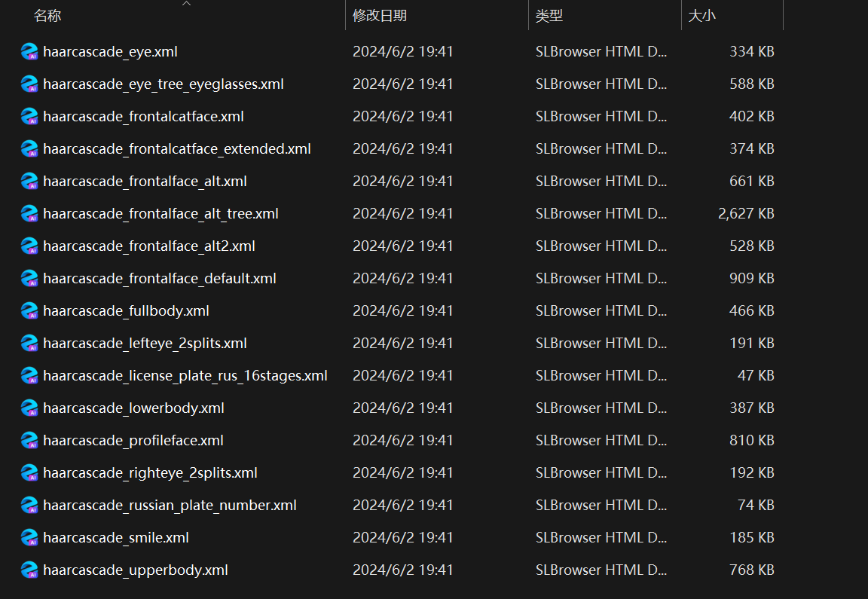
Task: Sort files by the 名称 column header
Action: 47,16
